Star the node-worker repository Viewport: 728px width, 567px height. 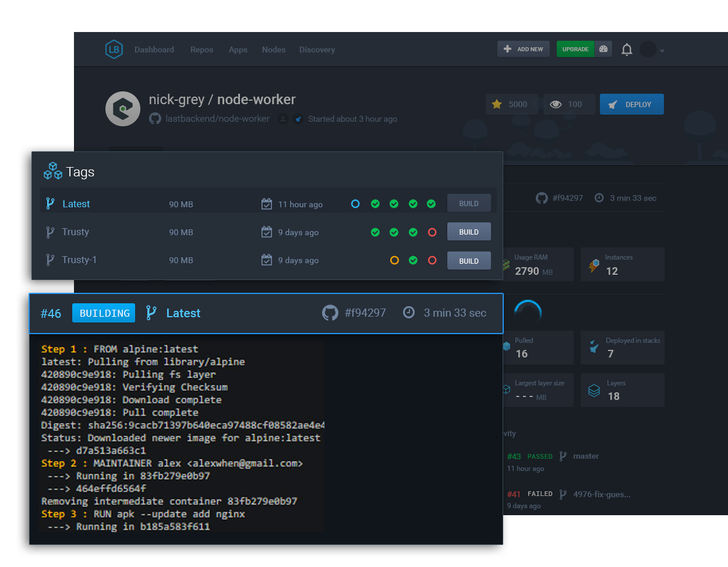click(x=497, y=104)
